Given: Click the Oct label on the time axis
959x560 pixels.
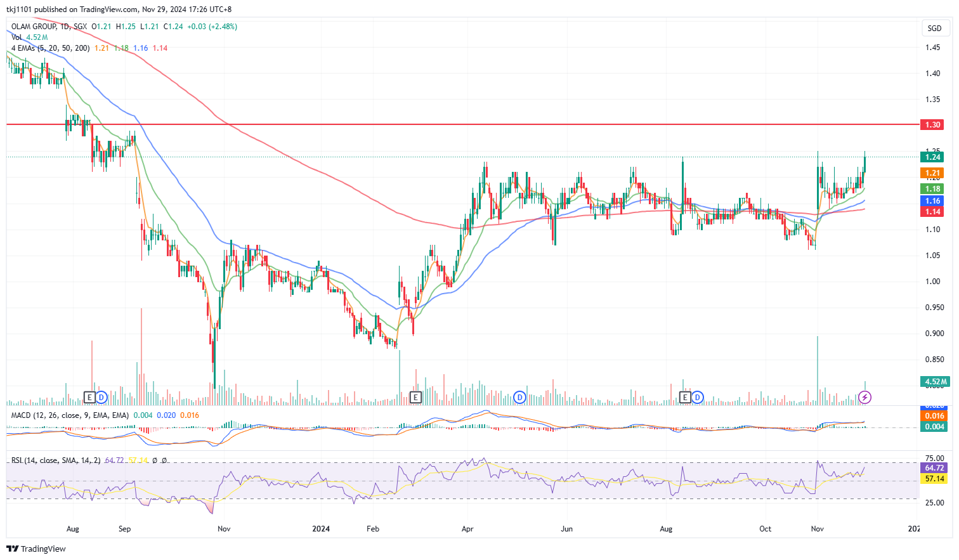Looking at the screenshot, I should click(766, 528).
